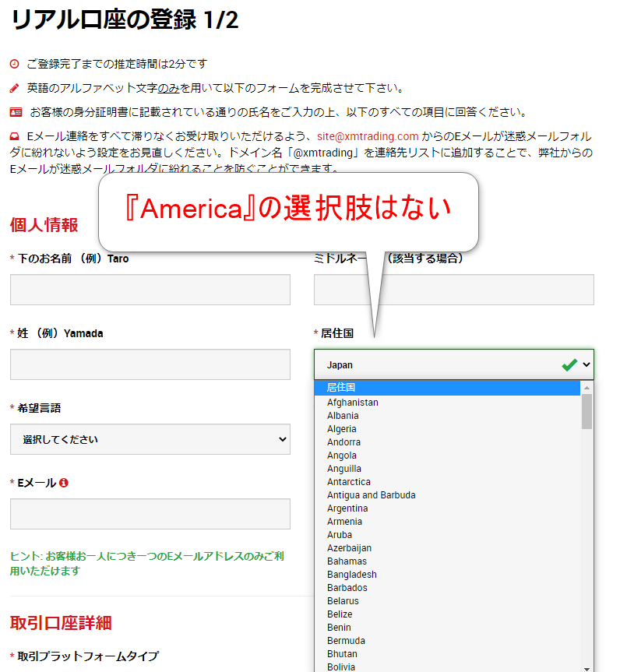Pick Bolivia from the dropdown list
Image resolution: width=620 pixels, height=672 pixels.
pos(447,667)
